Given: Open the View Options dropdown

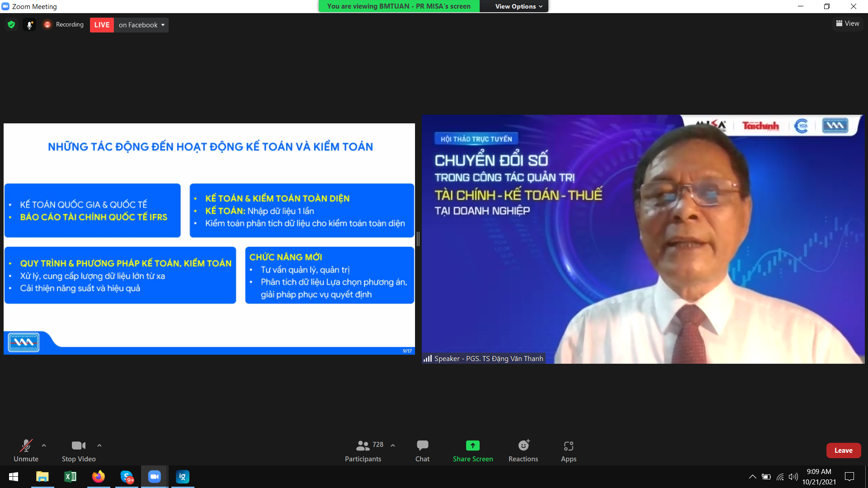Looking at the screenshot, I should pyautogui.click(x=518, y=6).
